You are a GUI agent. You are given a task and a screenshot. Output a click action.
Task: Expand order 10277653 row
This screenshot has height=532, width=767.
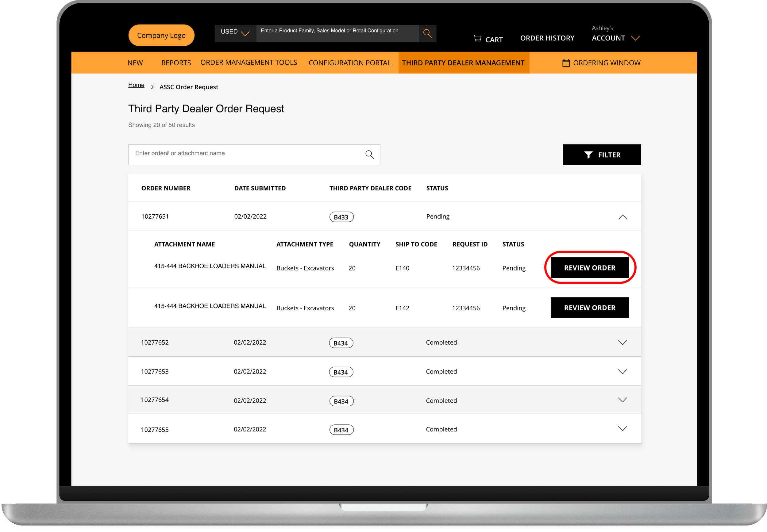[x=622, y=371]
